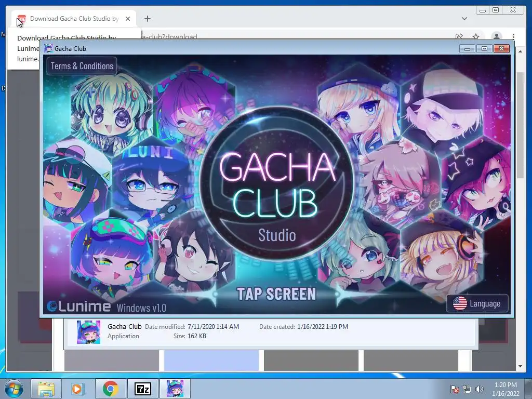Click the Gacha Club Studio logo
This screenshot has height=399, width=532.
pyautogui.click(x=276, y=184)
